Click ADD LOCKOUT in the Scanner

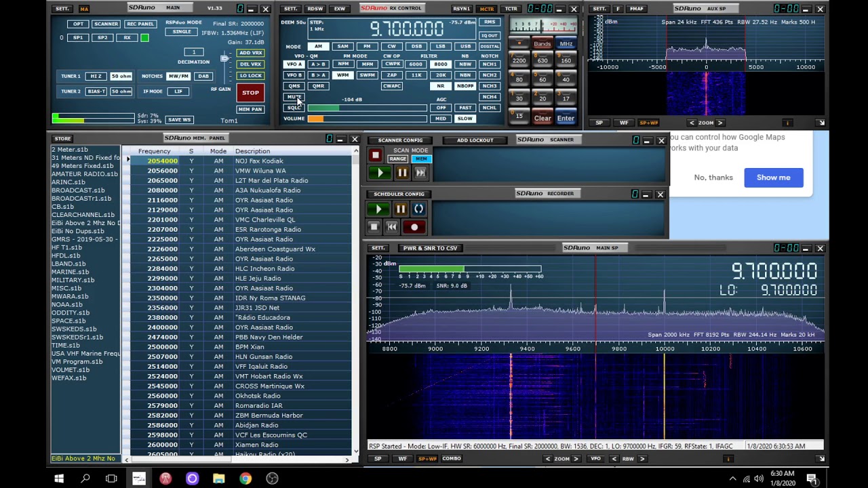tap(475, 140)
